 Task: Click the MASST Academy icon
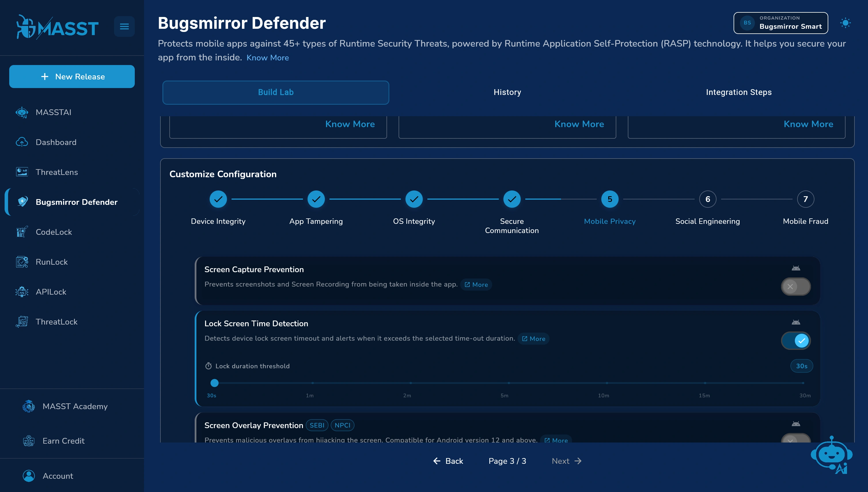(29, 406)
